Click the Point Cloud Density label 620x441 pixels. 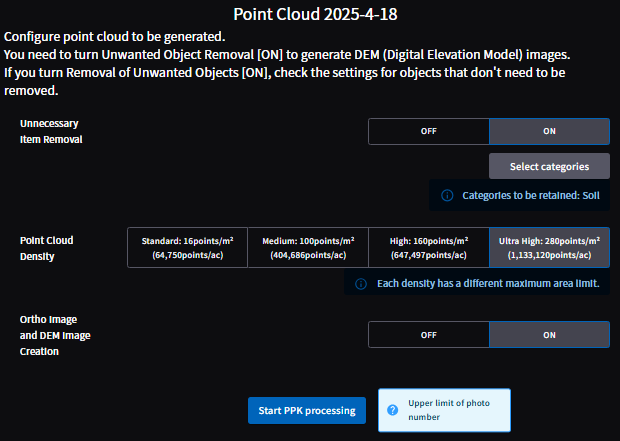[x=47, y=248]
